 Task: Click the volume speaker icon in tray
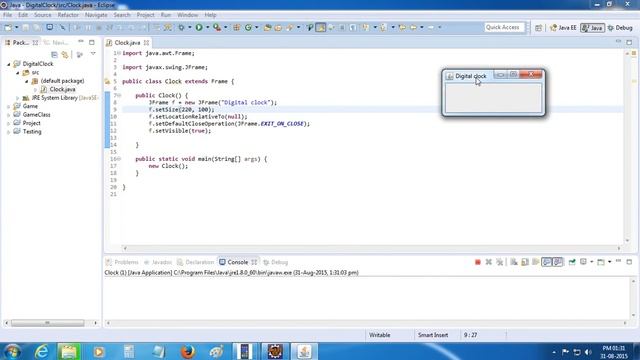pos(588,352)
